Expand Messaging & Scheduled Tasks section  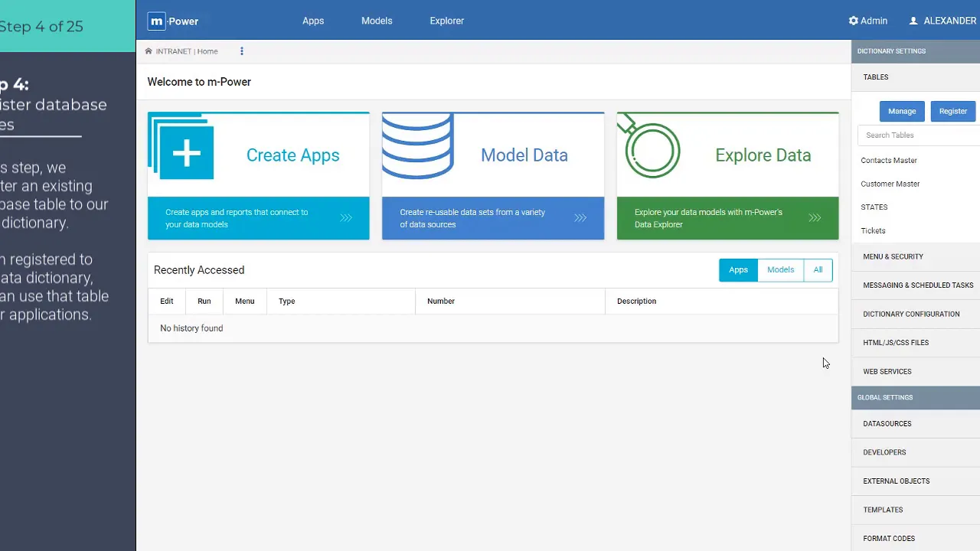(916, 285)
